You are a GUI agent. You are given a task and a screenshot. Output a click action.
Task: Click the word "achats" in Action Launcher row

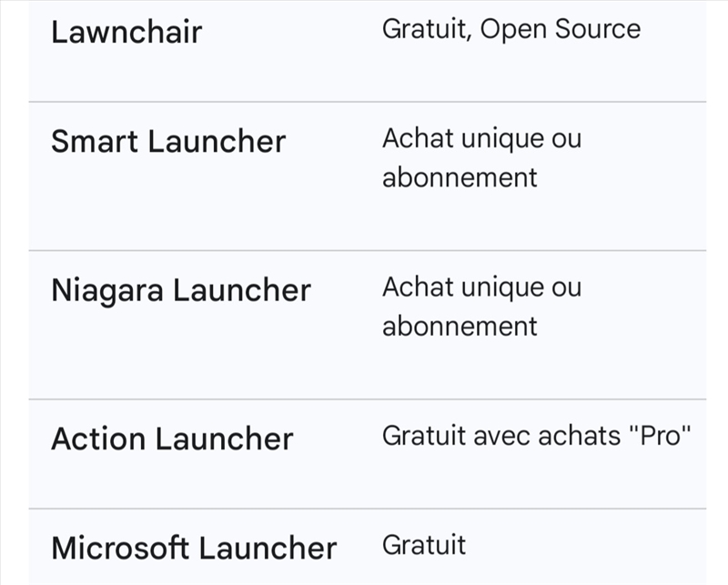click(588, 436)
